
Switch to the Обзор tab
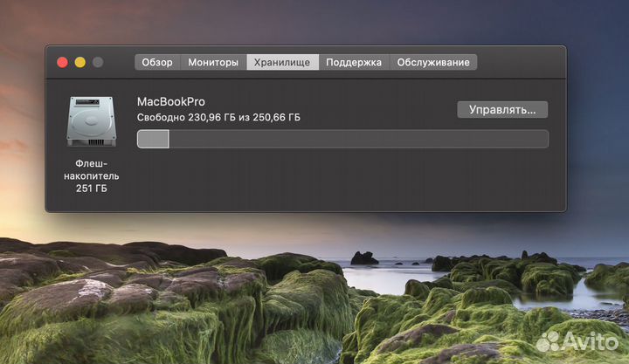point(157,62)
